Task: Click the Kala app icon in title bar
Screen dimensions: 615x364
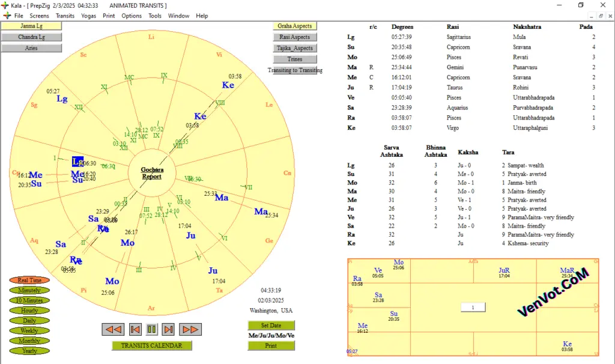Action: [x=5, y=5]
